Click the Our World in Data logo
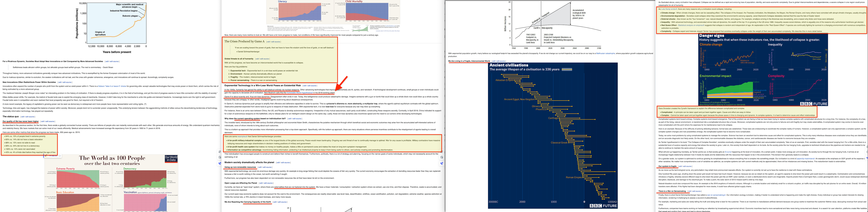The height and width of the screenshot is (212, 868). click(171, 159)
